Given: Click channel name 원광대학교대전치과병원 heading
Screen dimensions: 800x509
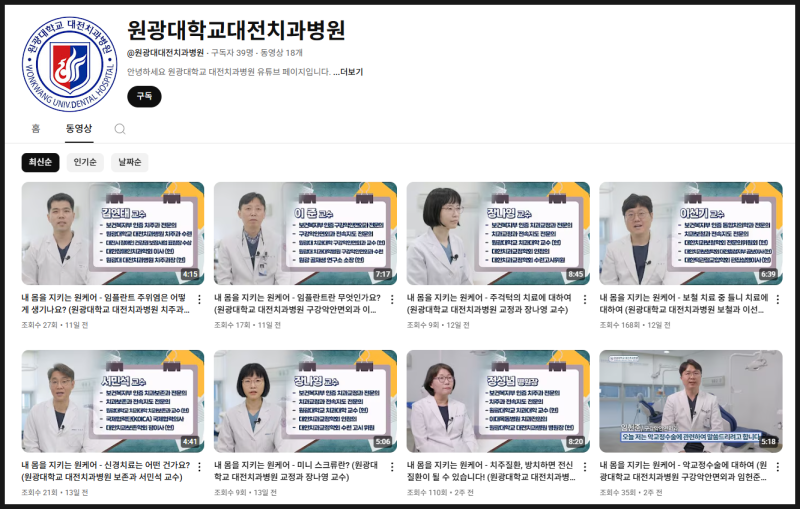Looking at the screenshot, I should (x=236, y=30).
